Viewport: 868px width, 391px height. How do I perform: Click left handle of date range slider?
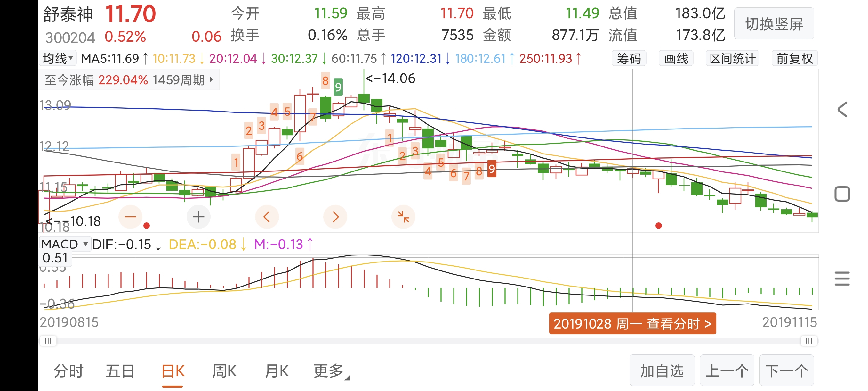[48, 341]
